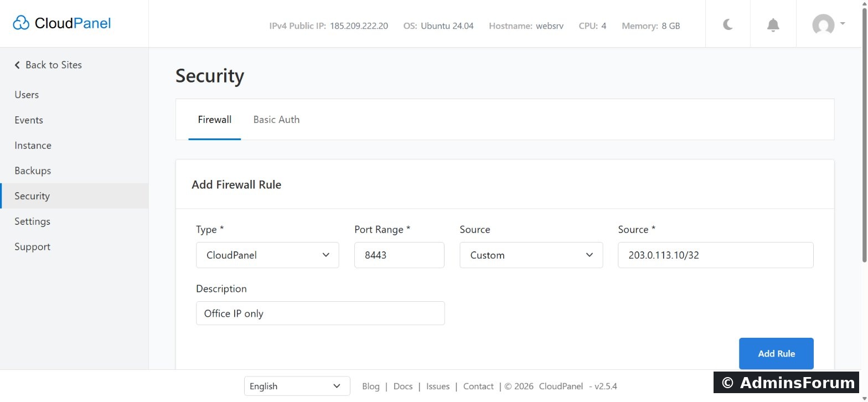Expand the Source dropdown showing Custom
Screen dimensions: 868x402
click(x=531, y=255)
